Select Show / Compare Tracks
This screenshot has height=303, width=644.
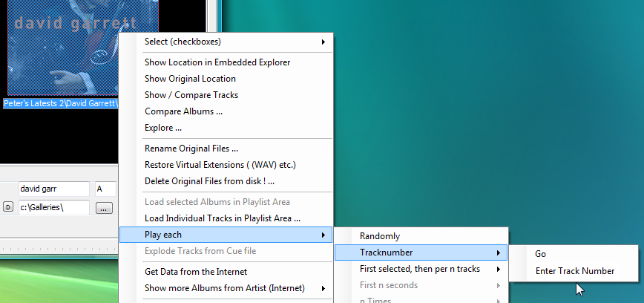click(x=226, y=95)
